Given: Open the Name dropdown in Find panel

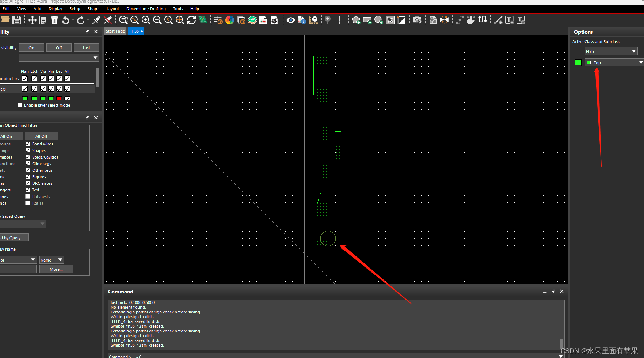Looking at the screenshot, I should [x=52, y=260].
